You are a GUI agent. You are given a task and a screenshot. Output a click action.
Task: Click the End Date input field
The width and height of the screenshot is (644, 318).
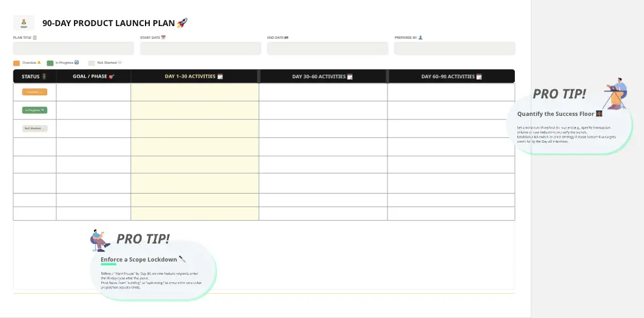click(327, 48)
